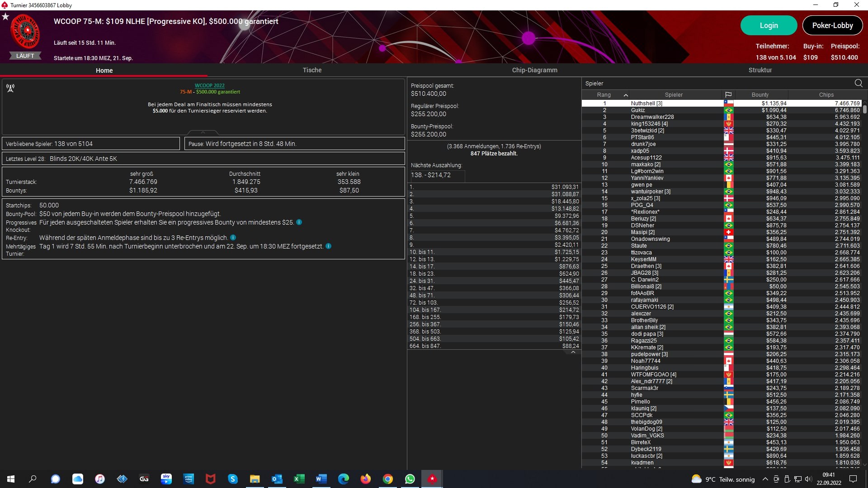The height and width of the screenshot is (488, 868).
Task: Click the volume speaker tray icon
Action: point(808,479)
